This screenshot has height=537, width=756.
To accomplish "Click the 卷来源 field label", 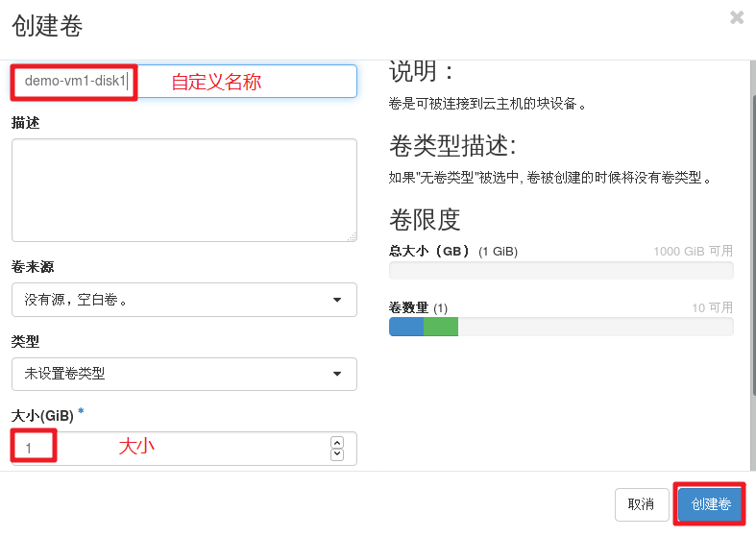I will 33,266.
